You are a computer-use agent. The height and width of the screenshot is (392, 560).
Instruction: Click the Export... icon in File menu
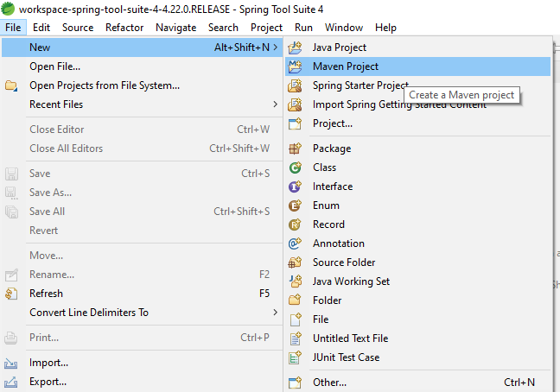click(x=11, y=382)
